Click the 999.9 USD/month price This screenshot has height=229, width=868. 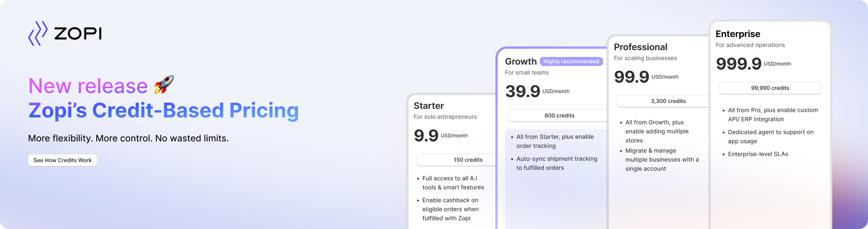(x=753, y=64)
